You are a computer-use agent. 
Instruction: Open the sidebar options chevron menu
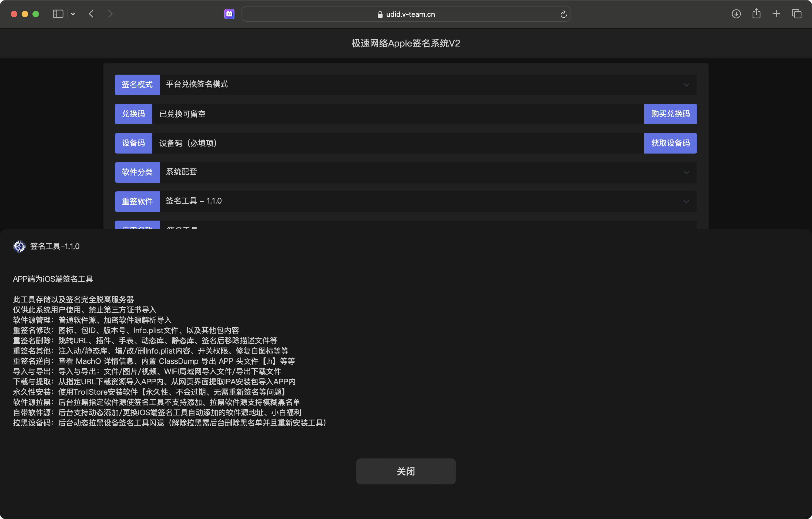coord(73,14)
